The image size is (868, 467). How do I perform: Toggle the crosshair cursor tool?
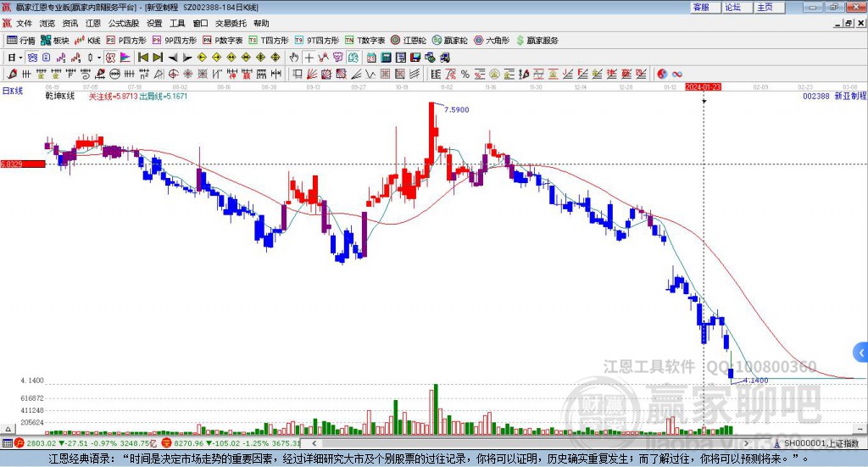coord(309,58)
